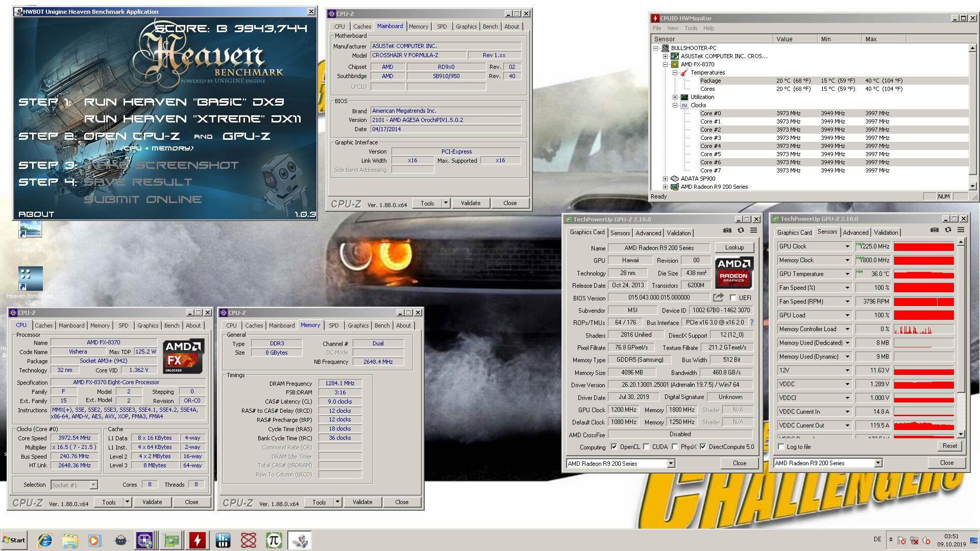Open Fan Speed (RPM) sensor dropdown
This screenshot has height=551, width=980.
pos(847,302)
